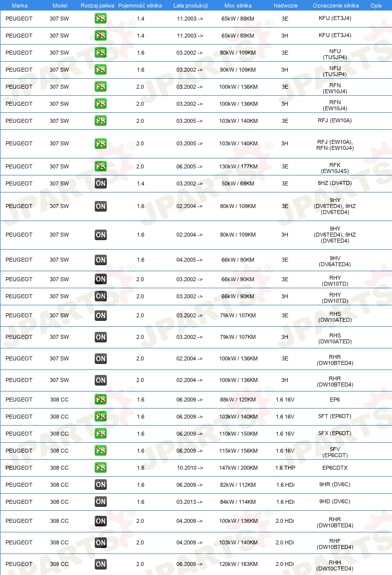Click diesel ON icon in 9HR (DV6C) row
This screenshot has width=392, height=575.
pyautogui.click(x=100, y=485)
